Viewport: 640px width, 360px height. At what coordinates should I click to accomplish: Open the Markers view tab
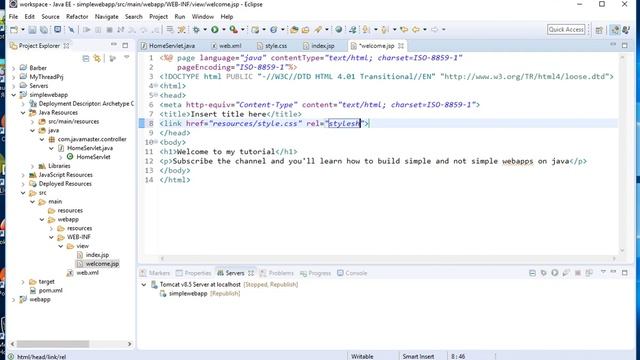coord(155,273)
